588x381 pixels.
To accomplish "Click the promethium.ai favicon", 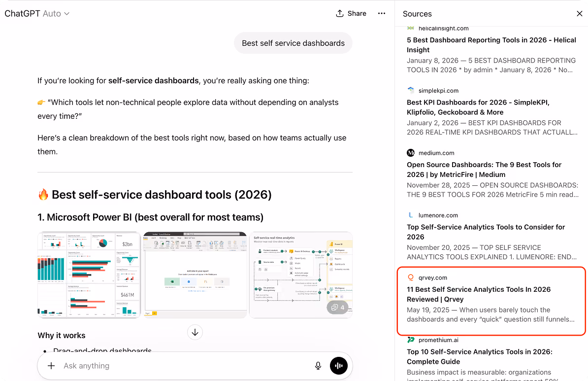I will point(411,340).
